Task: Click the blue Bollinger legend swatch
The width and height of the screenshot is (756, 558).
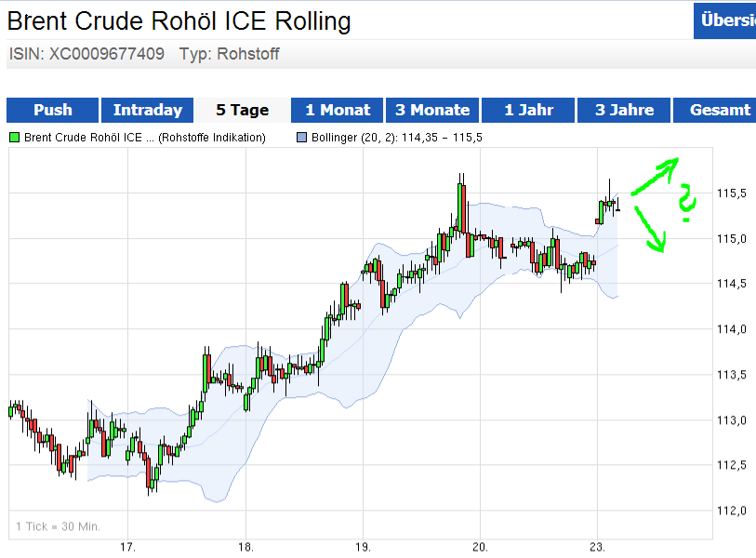Action: pos(300,138)
